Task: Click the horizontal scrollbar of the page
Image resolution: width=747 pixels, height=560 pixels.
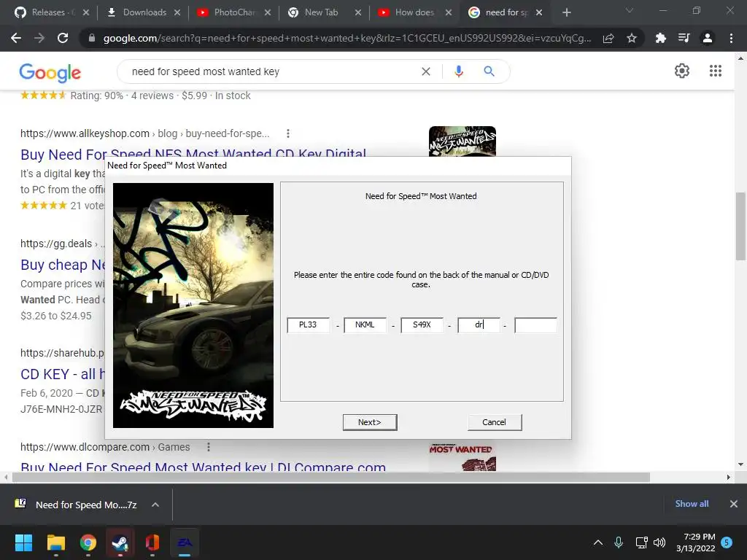Action: [331, 477]
